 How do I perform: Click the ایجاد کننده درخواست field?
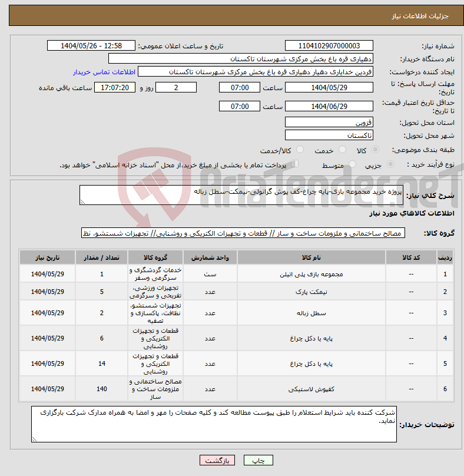pyautogui.click(x=256, y=72)
